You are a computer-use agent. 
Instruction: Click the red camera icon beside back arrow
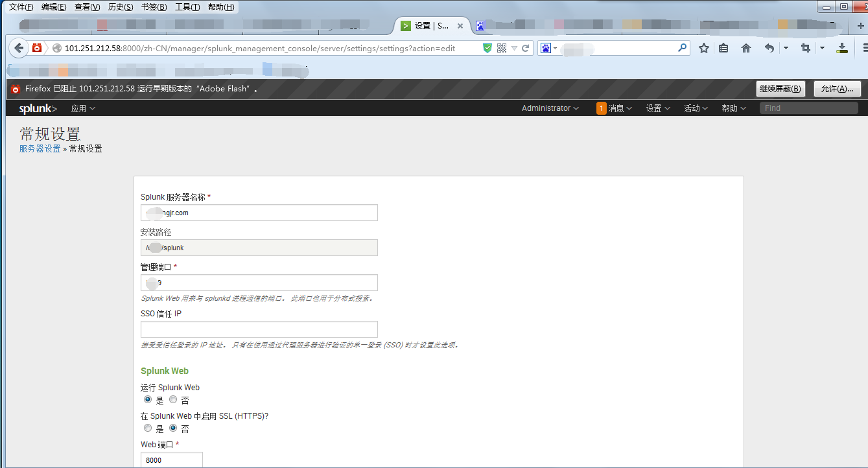(x=37, y=48)
